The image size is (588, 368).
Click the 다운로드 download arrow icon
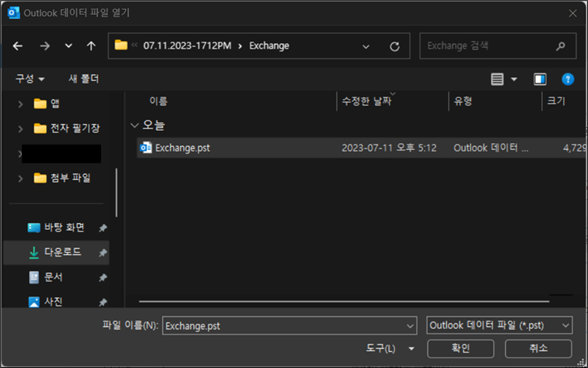[34, 253]
